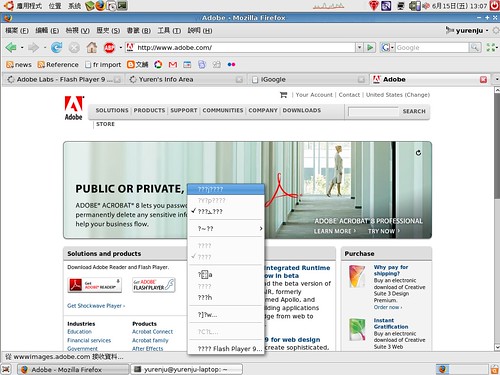Open the Forward button history dropdown arrow
This screenshot has width=500, height=375.
(x=45, y=48)
